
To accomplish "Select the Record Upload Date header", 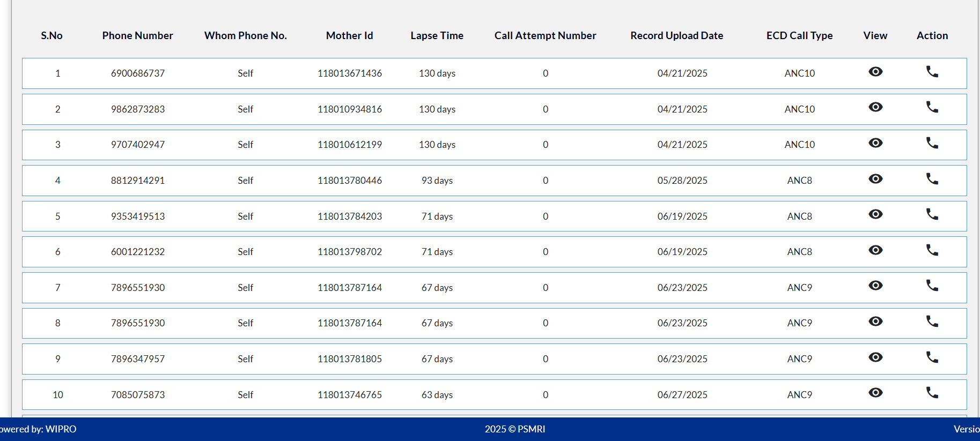I will 676,36.
